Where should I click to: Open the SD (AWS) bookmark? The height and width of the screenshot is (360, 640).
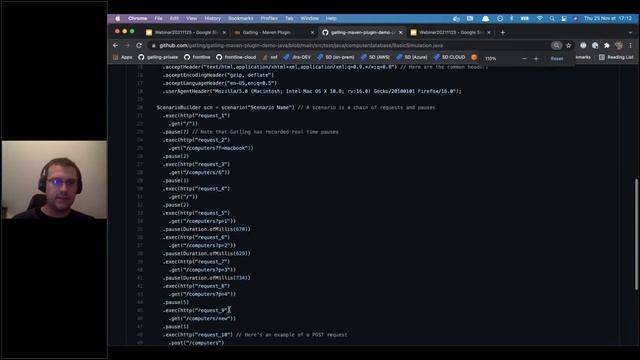pyautogui.click(x=375, y=57)
